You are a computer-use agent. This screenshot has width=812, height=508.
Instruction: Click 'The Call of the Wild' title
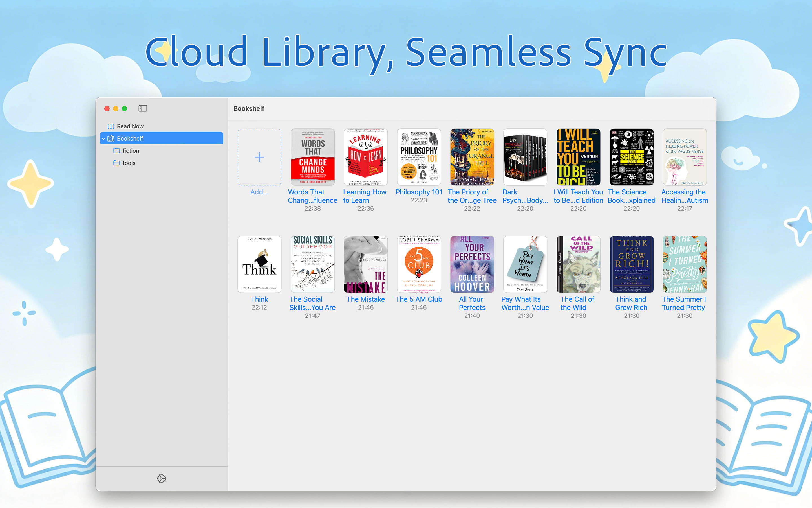[x=577, y=303]
